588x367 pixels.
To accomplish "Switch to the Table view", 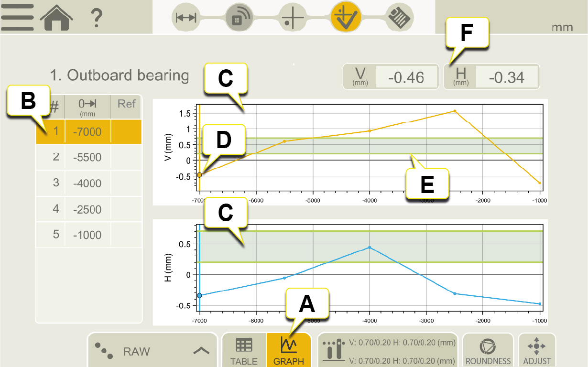I will coord(244,350).
